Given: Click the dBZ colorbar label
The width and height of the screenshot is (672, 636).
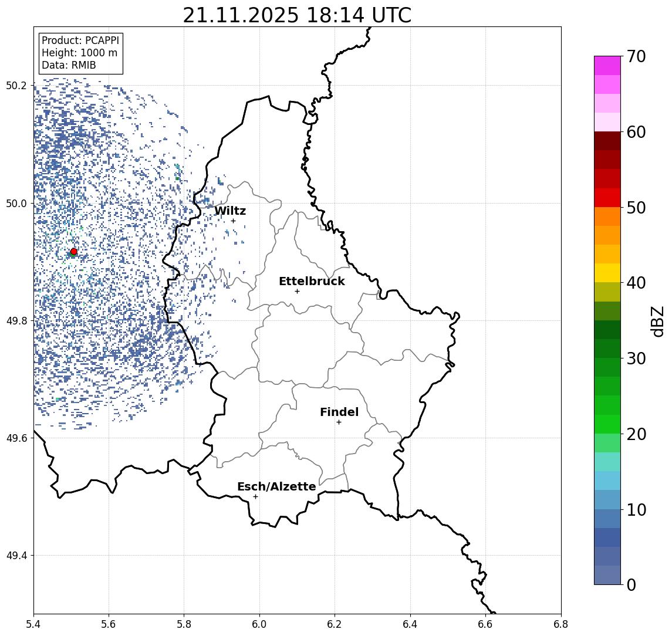Looking at the screenshot, I should pyautogui.click(x=657, y=322).
